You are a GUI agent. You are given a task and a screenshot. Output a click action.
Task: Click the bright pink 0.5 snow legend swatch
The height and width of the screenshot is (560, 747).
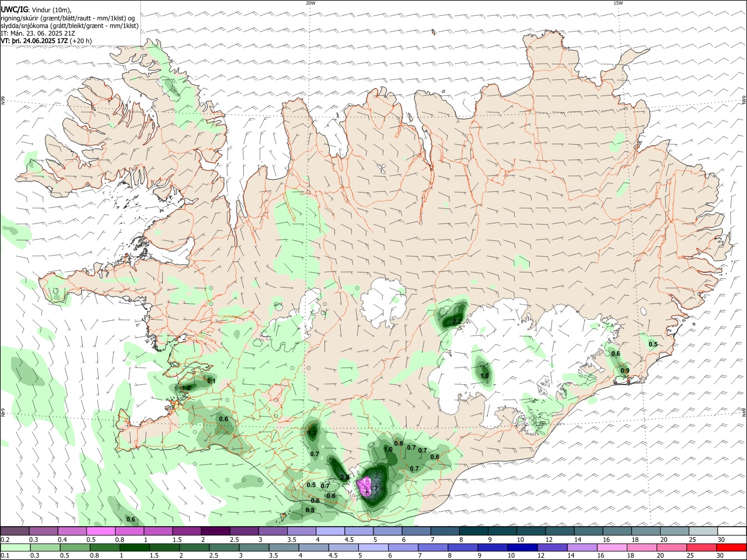click(x=100, y=531)
